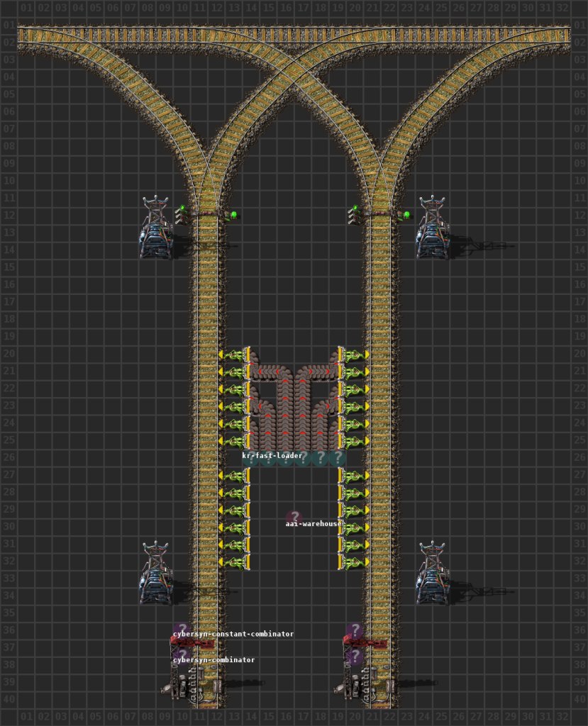Pick the right-track inserter on row 32
The height and width of the screenshot is (726, 588).
coord(354,562)
